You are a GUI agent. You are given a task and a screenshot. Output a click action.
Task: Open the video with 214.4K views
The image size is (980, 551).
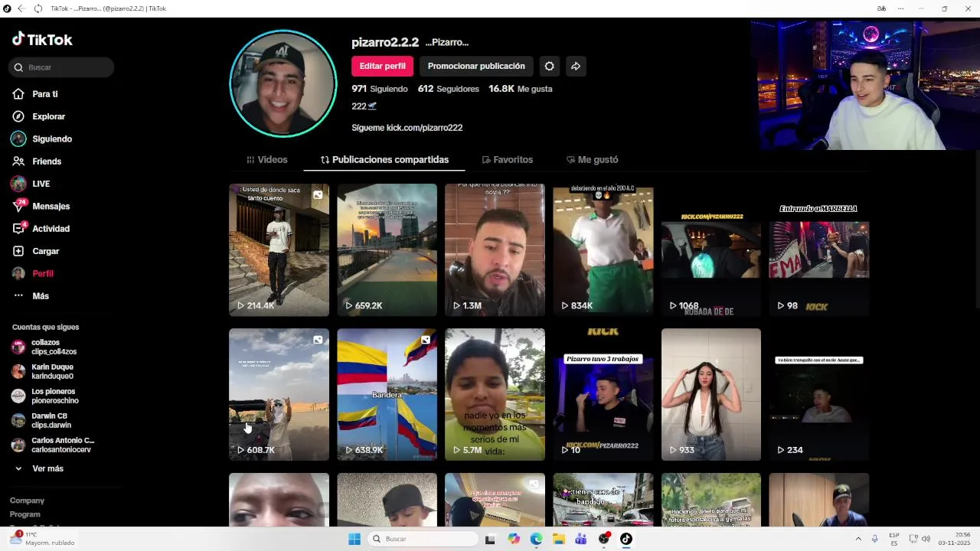click(x=279, y=249)
